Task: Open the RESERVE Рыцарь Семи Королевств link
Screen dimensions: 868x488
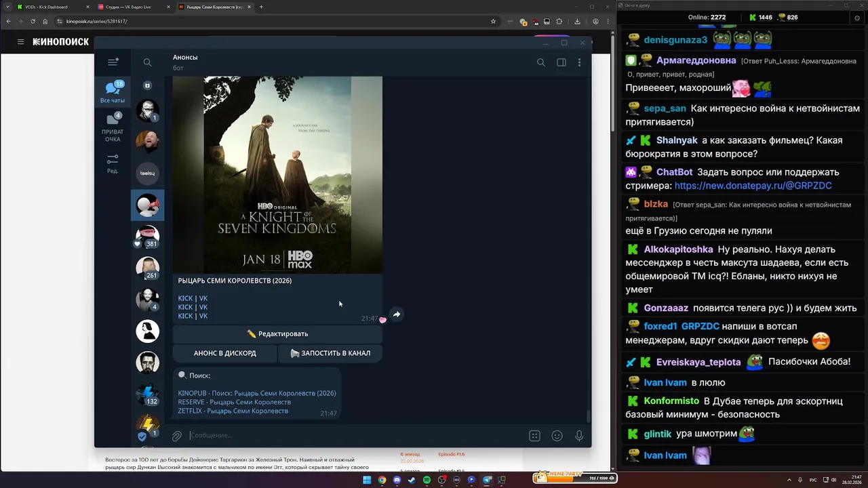Action: (x=235, y=402)
